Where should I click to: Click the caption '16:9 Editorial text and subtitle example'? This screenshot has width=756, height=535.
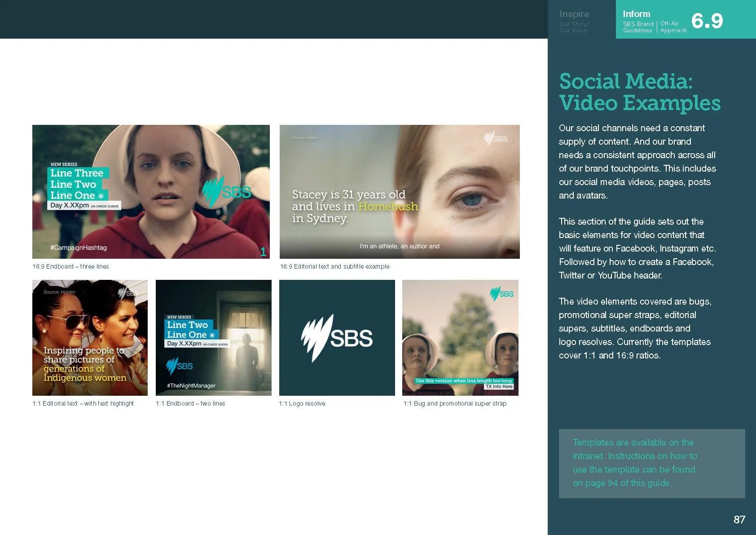[x=335, y=266]
